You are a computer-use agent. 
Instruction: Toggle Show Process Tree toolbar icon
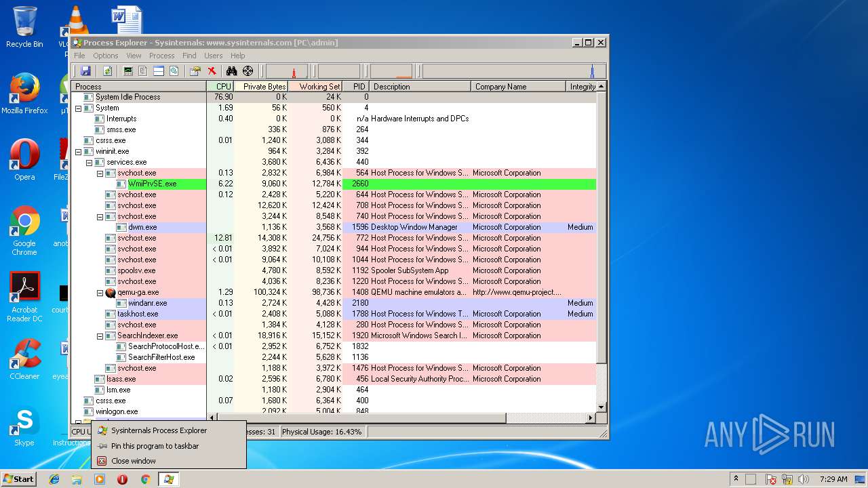coord(143,71)
